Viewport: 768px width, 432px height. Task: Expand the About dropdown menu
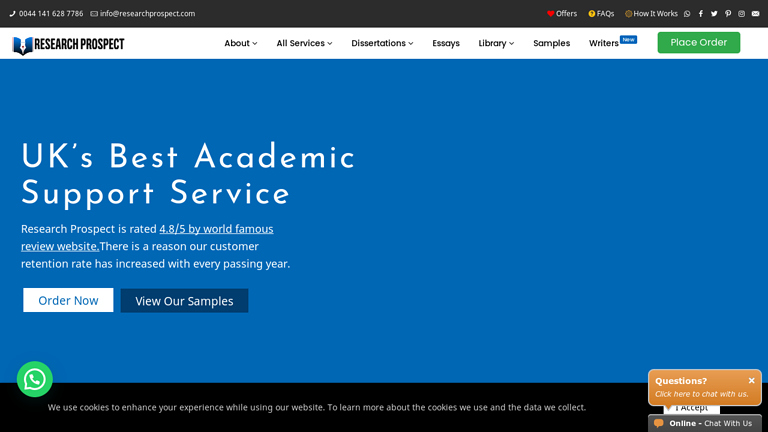[240, 43]
